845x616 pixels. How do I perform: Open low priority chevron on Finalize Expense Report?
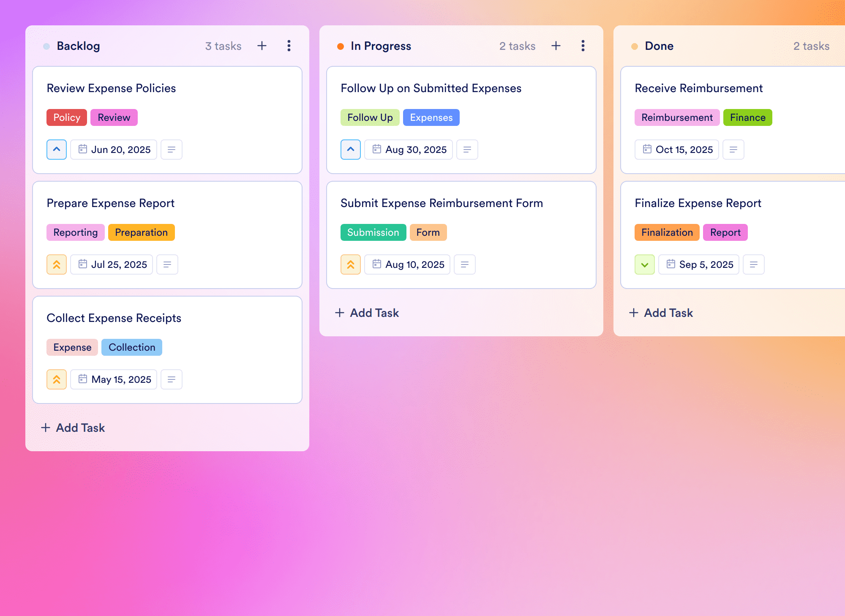(x=645, y=264)
